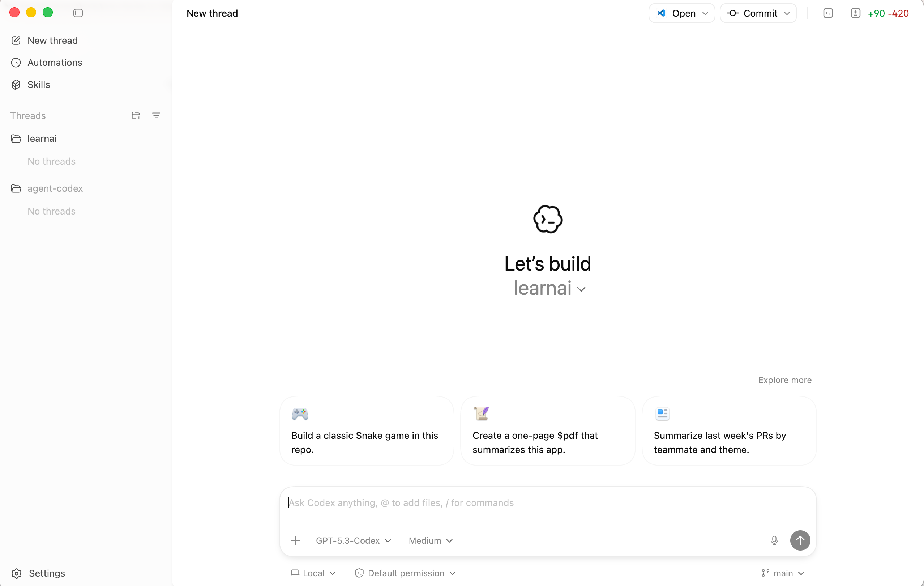
Task: Expand the learnai project selector under Let's build
Action: tap(549, 288)
